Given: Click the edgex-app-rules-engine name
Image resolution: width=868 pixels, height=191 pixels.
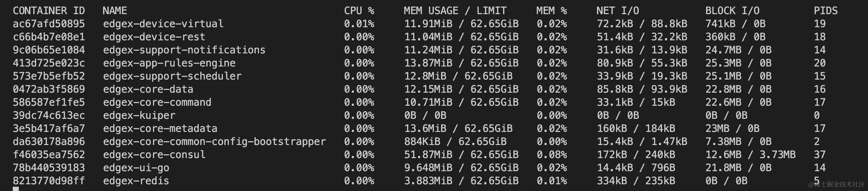Looking at the screenshot, I should (169, 63).
